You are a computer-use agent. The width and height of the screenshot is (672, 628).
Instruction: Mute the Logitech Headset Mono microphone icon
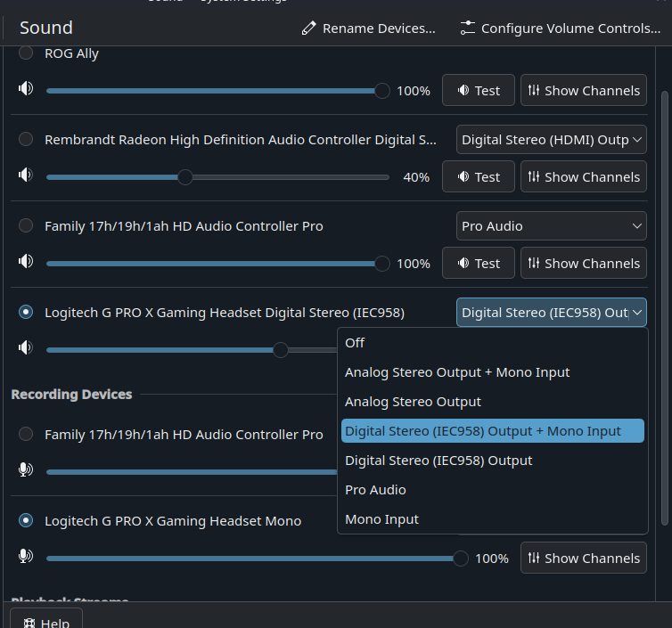(26, 556)
